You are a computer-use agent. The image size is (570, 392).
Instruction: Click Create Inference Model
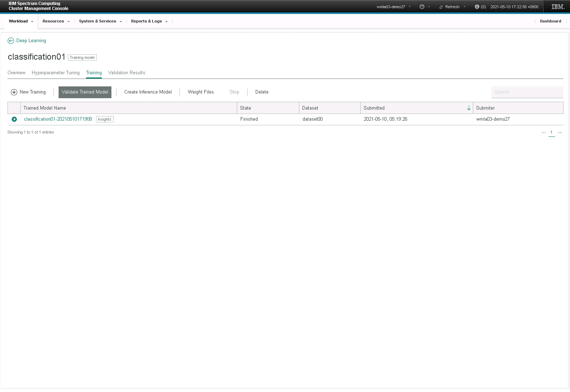[148, 92]
